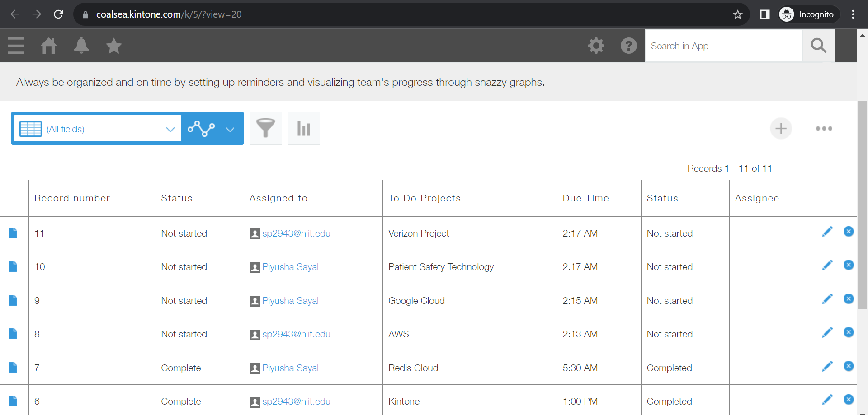Viewport: 868px width, 415px height.
Task: Edit record 11 with pencil icon
Action: (827, 232)
